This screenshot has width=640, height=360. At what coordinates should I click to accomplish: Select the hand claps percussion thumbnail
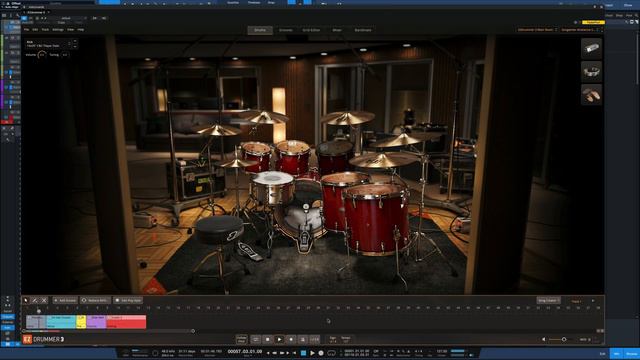591,95
